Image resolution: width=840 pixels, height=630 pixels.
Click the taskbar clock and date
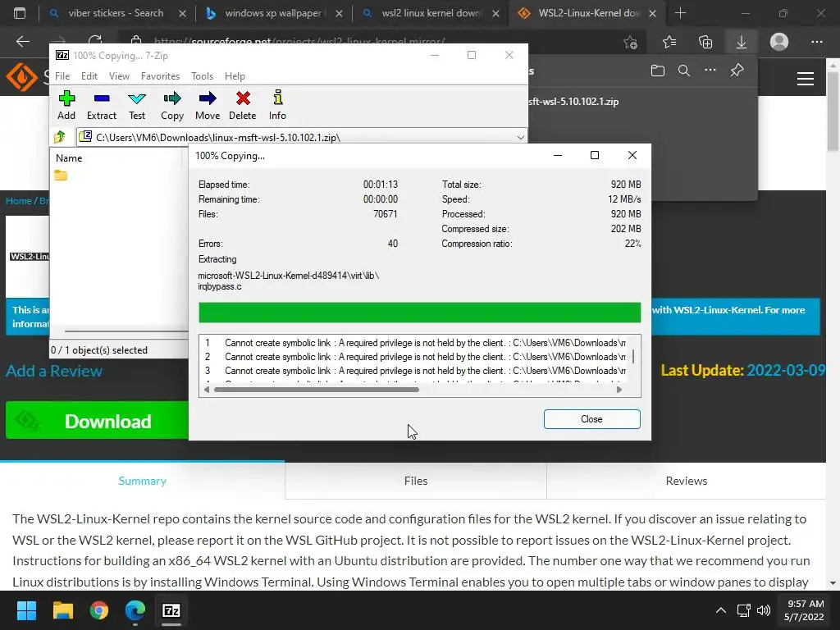(x=804, y=610)
